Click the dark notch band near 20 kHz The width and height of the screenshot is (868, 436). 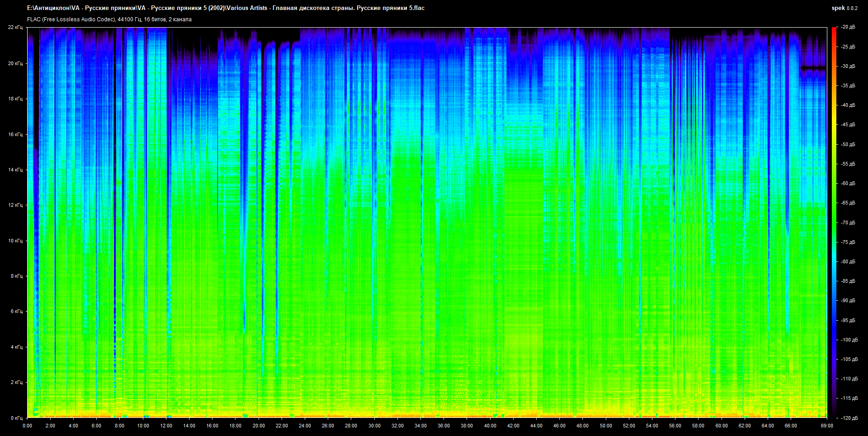click(x=813, y=68)
